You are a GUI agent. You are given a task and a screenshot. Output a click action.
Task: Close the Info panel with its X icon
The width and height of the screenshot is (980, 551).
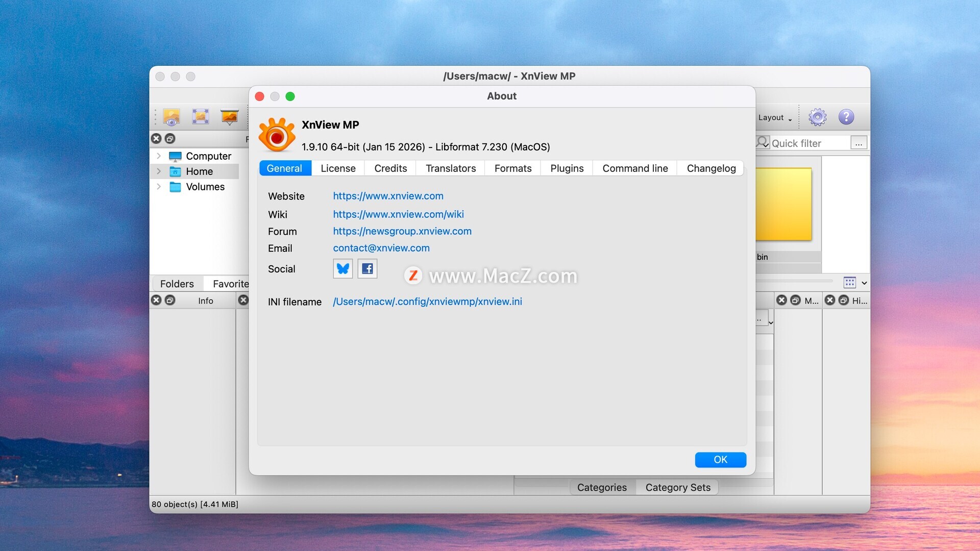coord(156,300)
